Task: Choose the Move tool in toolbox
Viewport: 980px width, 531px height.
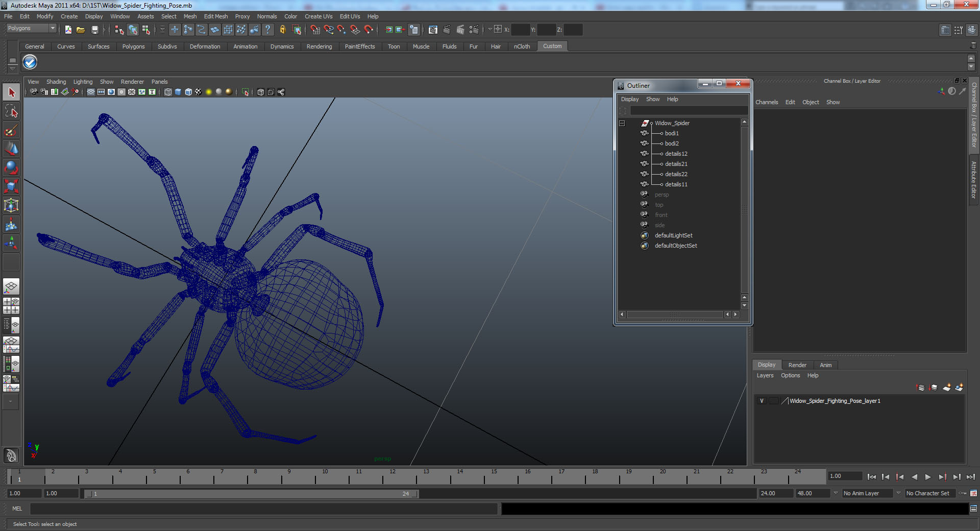Action: pos(11,149)
